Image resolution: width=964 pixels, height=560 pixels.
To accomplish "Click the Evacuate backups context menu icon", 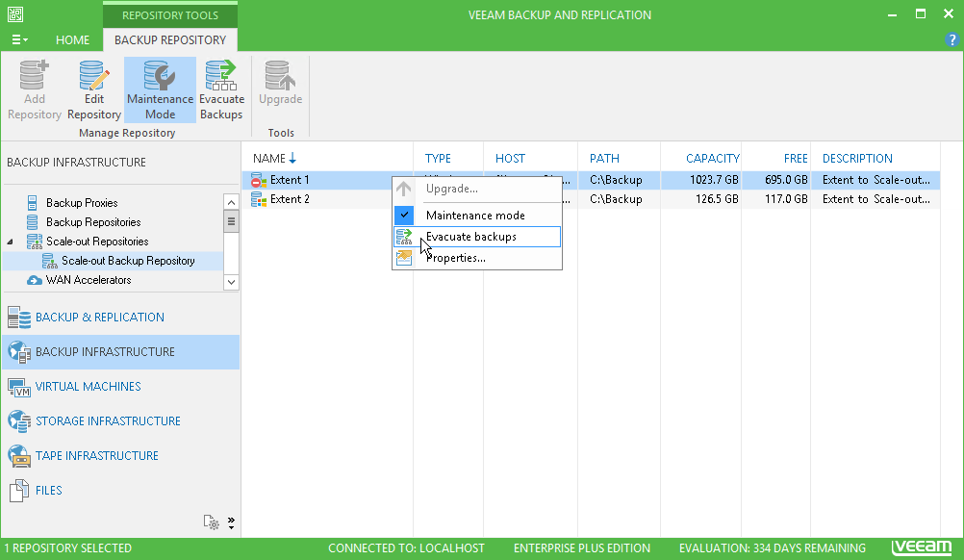I will [404, 237].
